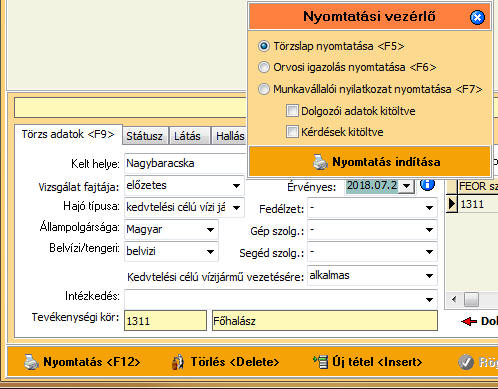498x389 pixels.
Task: Click delete icon beside Törlés
Action: [x=178, y=362]
